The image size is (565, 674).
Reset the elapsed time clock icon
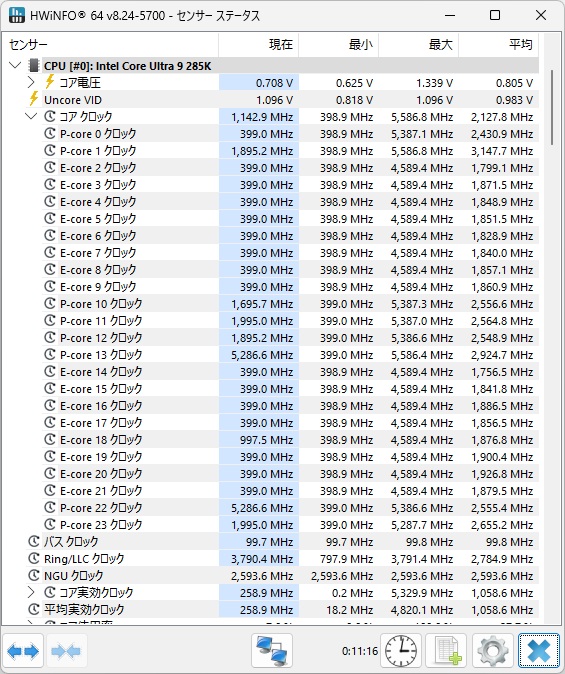click(401, 652)
